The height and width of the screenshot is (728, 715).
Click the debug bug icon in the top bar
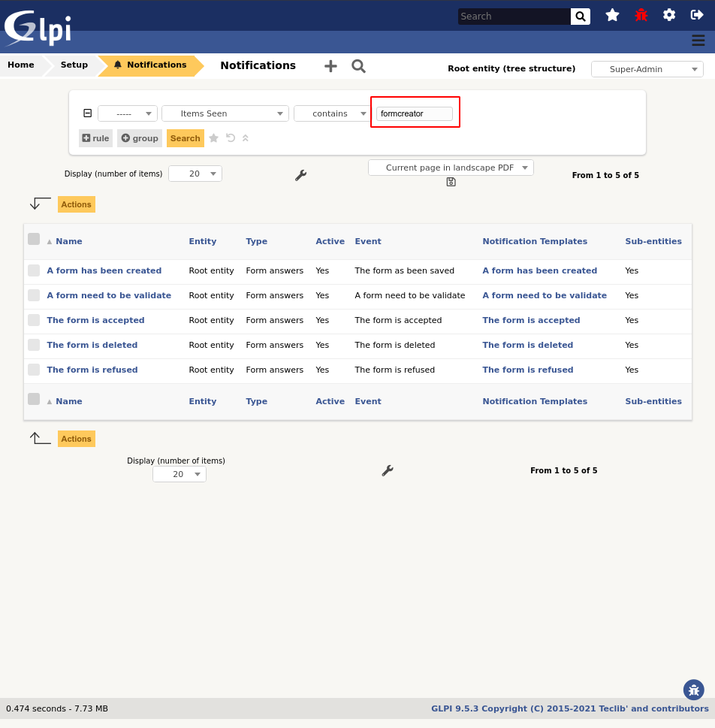(x=640, y=15)
